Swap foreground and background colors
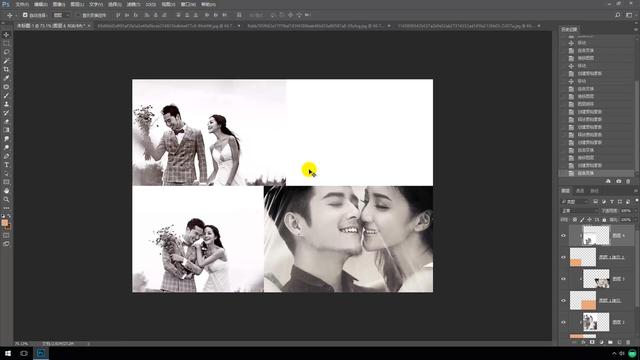The height and width of the screenshot is (360, 640). [9, 216]
